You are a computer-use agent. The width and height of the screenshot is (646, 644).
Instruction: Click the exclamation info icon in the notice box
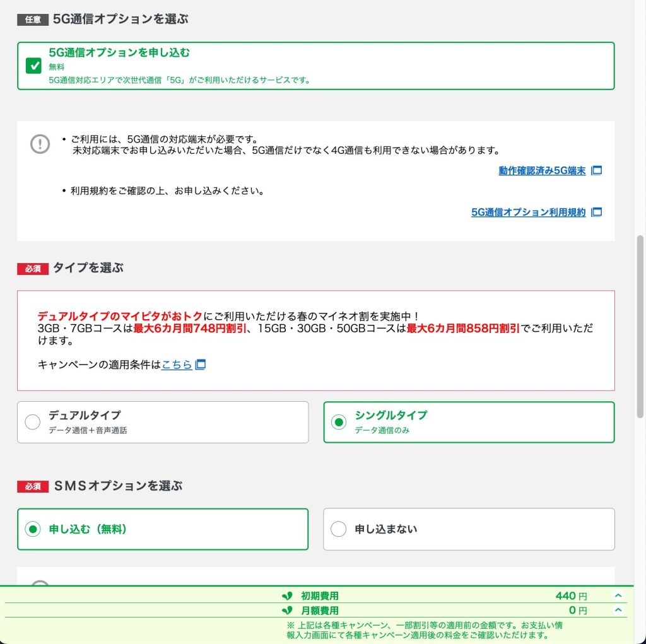40,143
